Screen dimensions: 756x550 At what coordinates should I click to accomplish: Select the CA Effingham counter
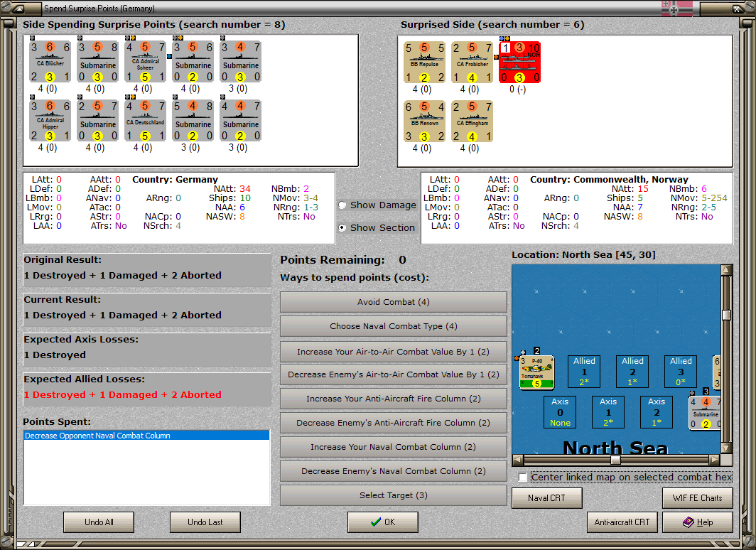(472, 122)
